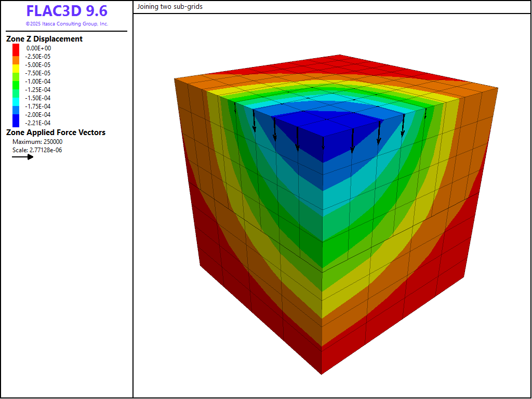Select the Maximum: 250000 legend entry
The width and height of the screenshot is (532, 399).
point(37,142)
